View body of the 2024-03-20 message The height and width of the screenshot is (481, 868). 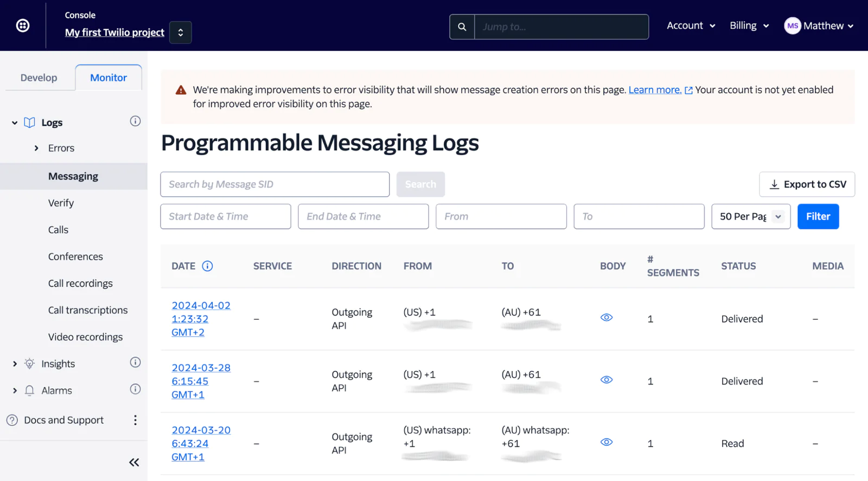[x=607, y=442]
